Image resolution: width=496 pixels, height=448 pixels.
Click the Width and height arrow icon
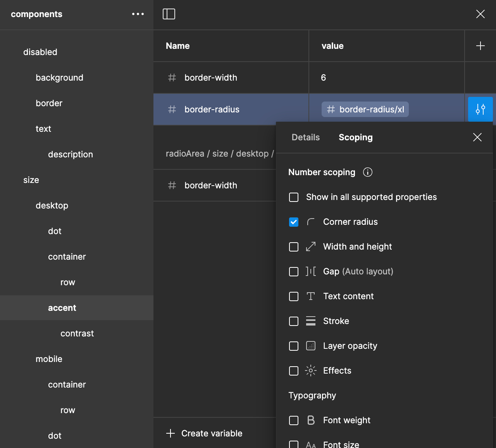pyautogui.click(x=311, y=246)
